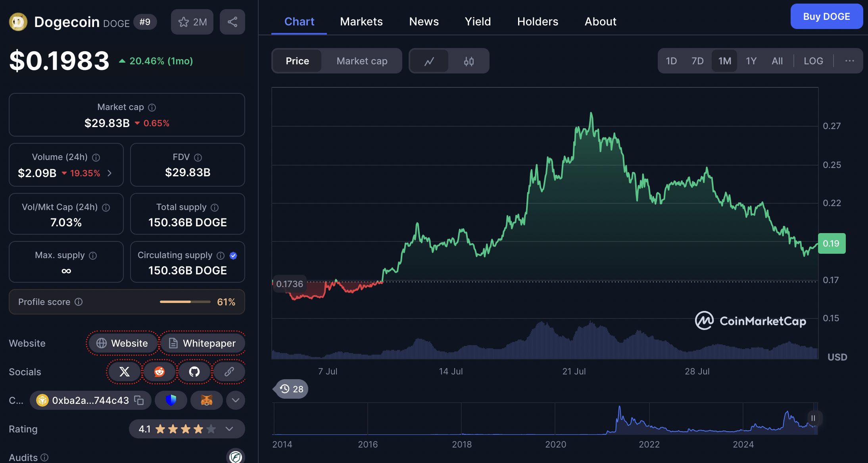Switch to the Markets tab

(361, 21)
